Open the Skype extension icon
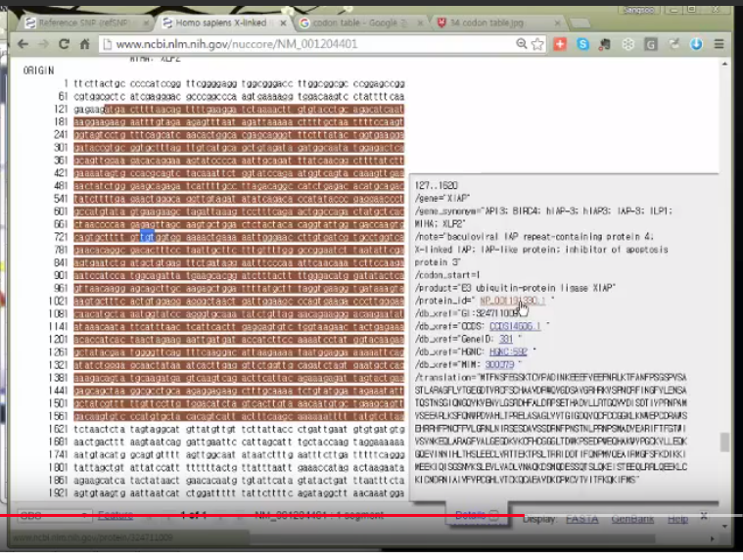Viewport: 743px width, 560px height. coord(582,44)
